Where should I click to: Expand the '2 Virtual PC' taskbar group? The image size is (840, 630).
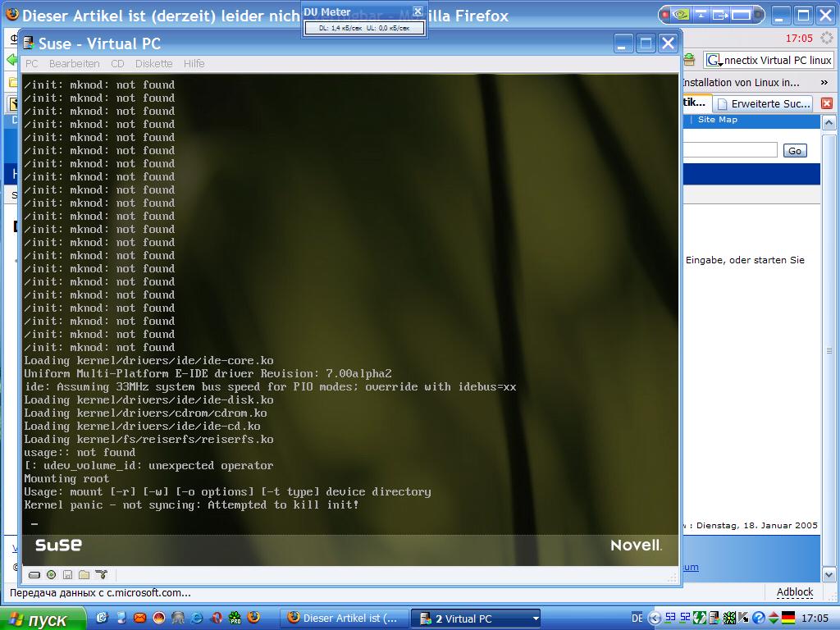coord(475,619)
